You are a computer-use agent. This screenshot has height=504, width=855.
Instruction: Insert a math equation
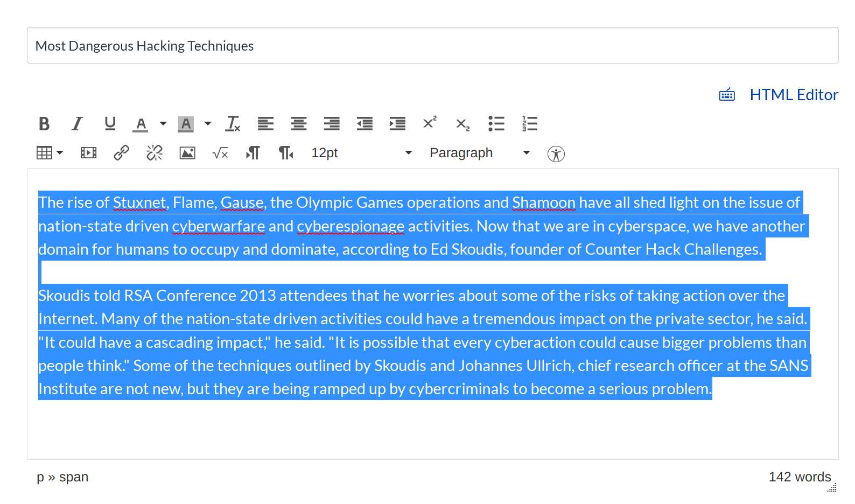click(x=220, y=153)
